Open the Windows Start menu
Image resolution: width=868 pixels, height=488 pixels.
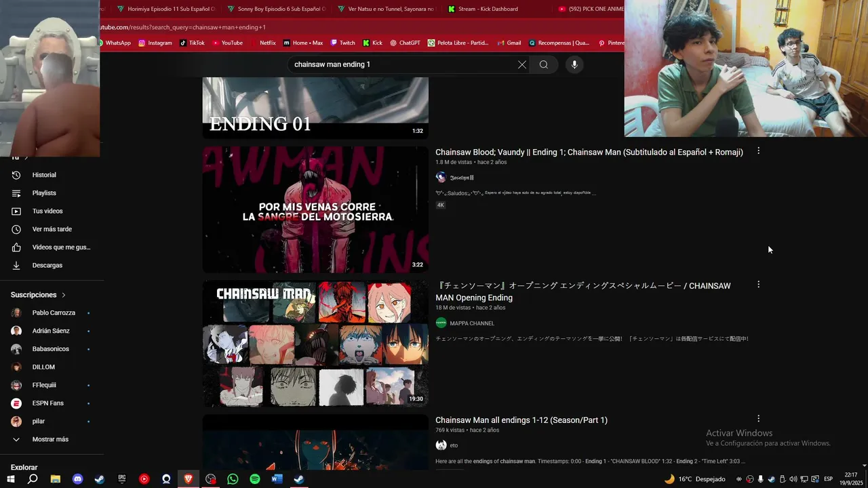11,479
